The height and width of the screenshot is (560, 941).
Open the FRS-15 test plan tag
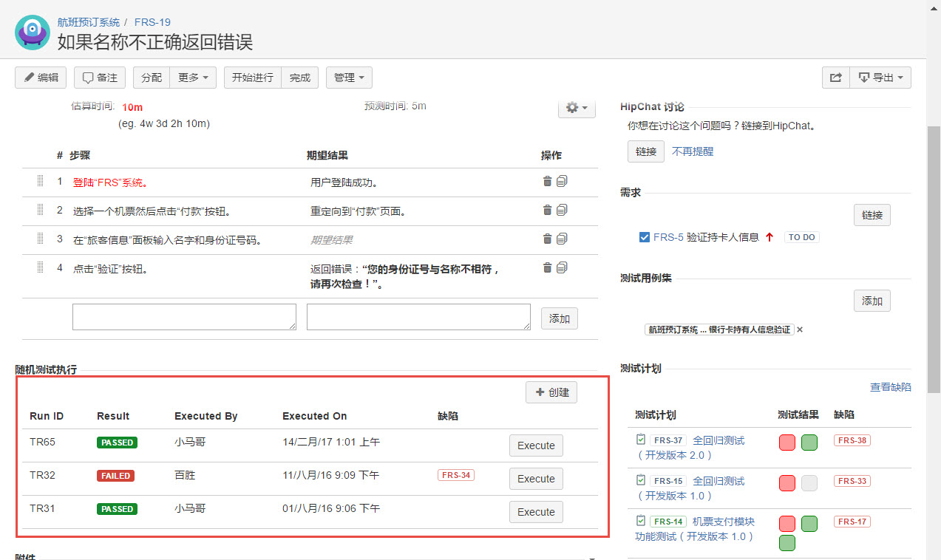click(668, 481)
